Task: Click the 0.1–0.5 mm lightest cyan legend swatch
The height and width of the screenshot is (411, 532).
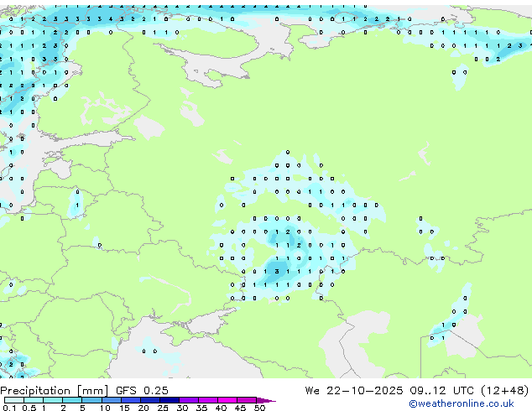Action: (14, 400)
